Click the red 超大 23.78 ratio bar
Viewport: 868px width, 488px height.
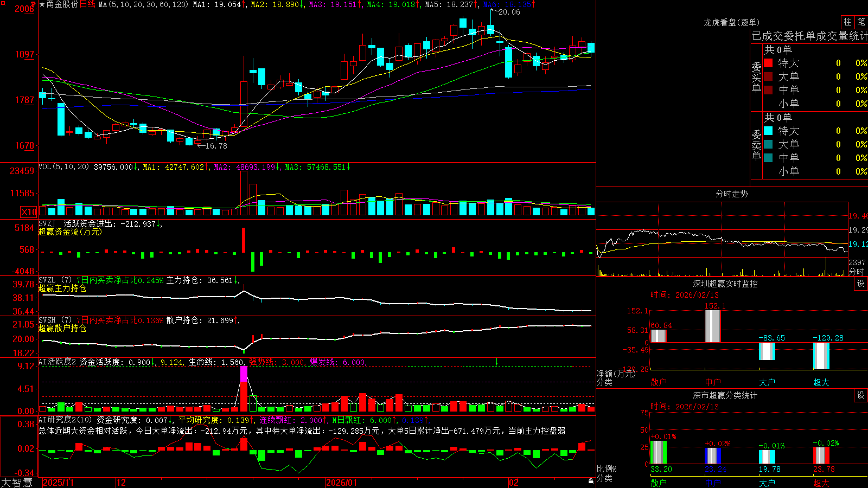[x=821, y=456]
